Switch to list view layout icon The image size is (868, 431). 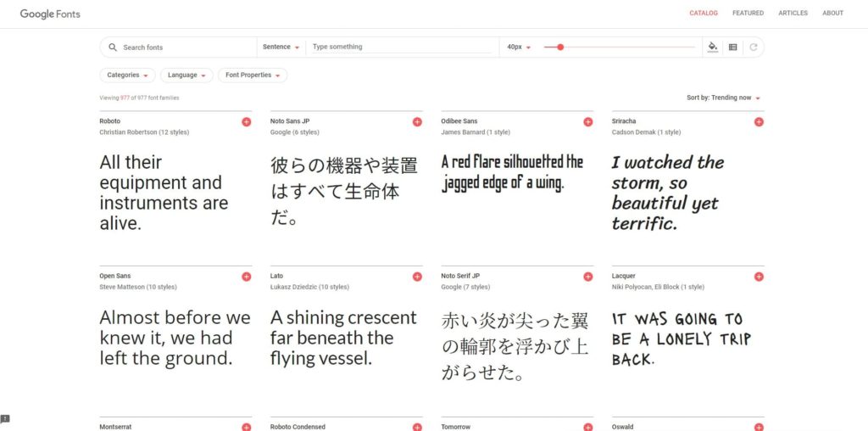click(x=733, y=48)
